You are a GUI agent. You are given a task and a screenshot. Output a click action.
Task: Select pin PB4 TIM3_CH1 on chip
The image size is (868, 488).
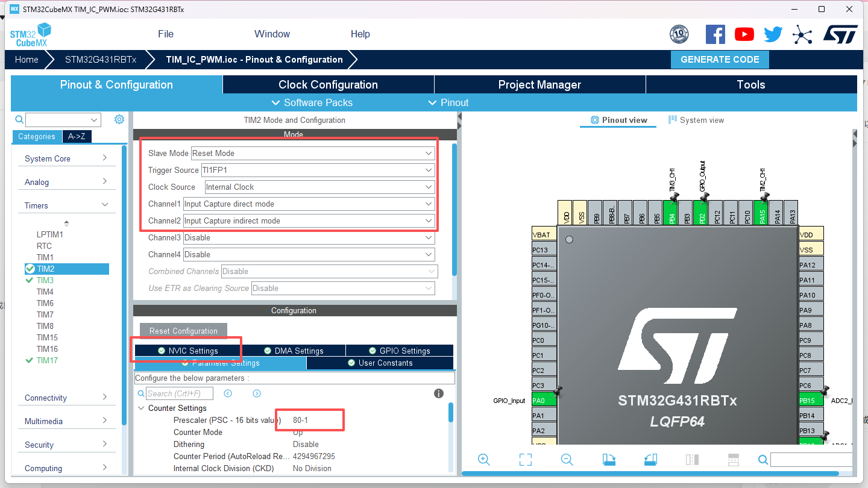click(671, 213)
